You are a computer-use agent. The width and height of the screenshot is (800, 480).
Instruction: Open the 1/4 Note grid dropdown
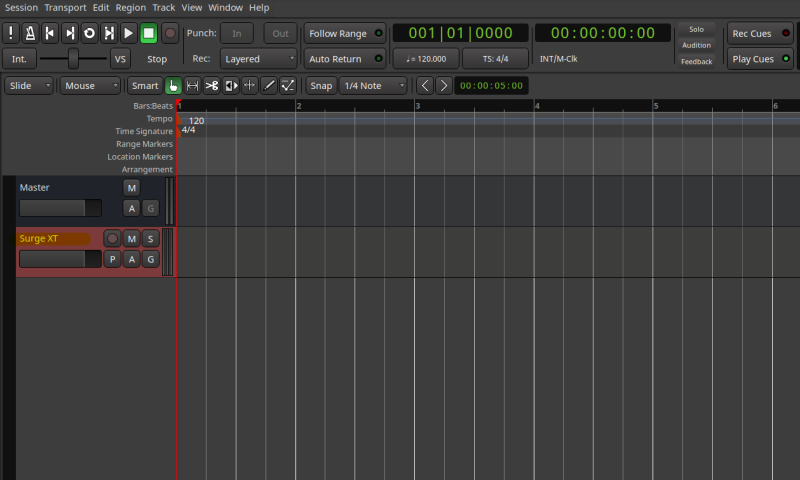373,86
